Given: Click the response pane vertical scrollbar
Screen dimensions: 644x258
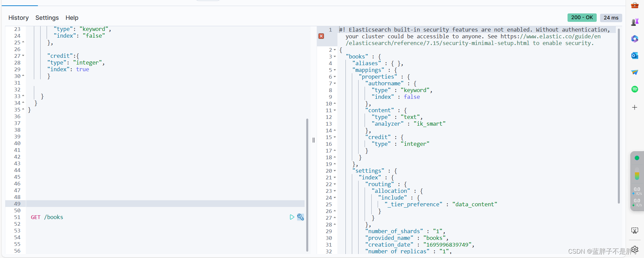Looking at the screenshot, I should point(619,116).
